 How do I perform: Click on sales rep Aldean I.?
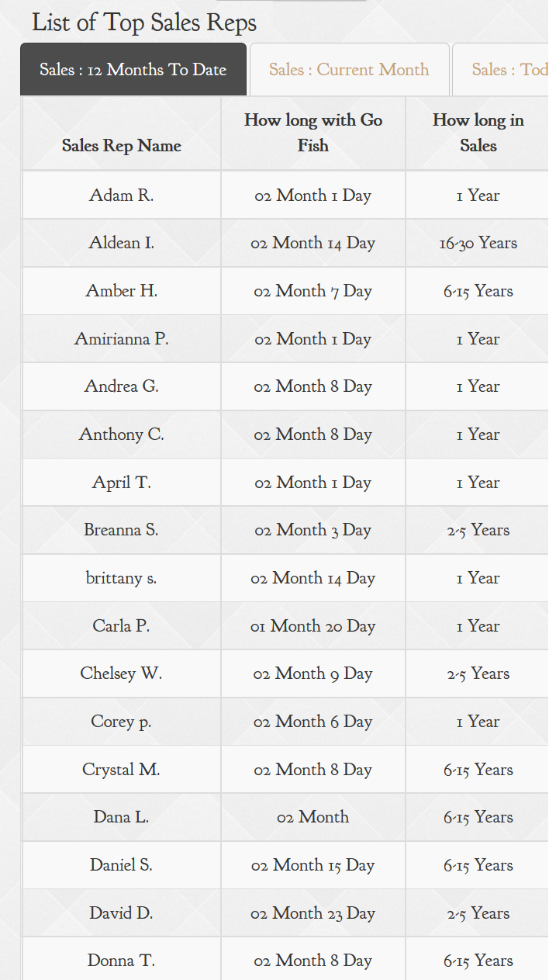tap(122, 243)
